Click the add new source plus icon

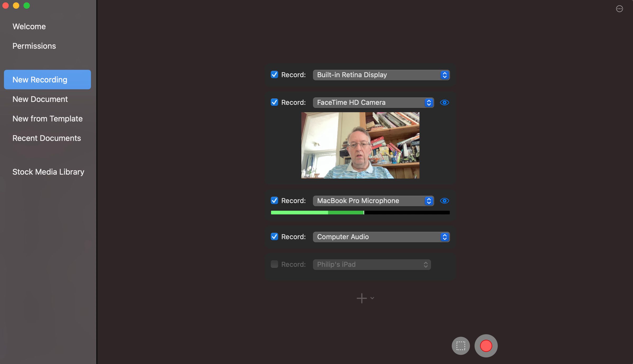point(362,298)
